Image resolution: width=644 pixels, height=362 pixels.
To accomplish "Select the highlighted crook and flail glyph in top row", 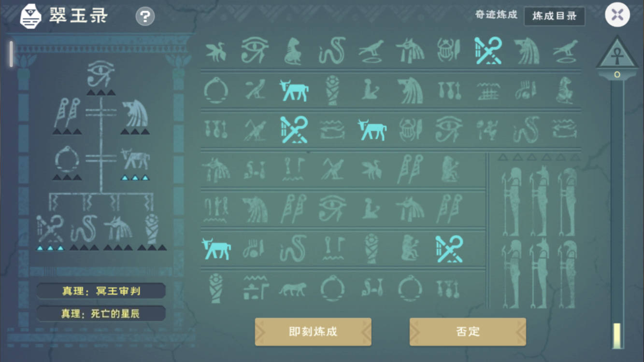I will (x=488, y=51).
